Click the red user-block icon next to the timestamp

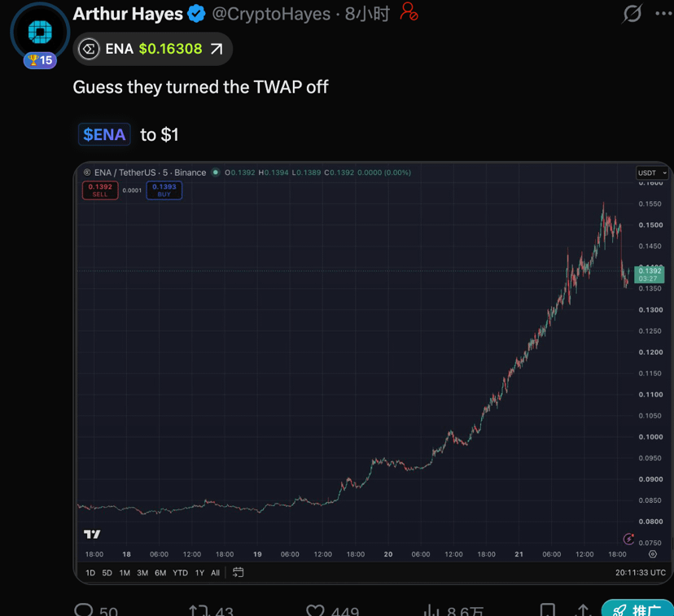pos(409,11)
